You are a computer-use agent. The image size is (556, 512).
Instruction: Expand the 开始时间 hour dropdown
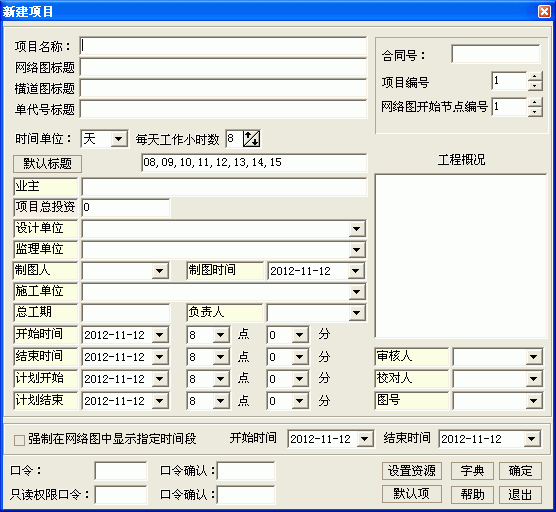coord(221,335)
